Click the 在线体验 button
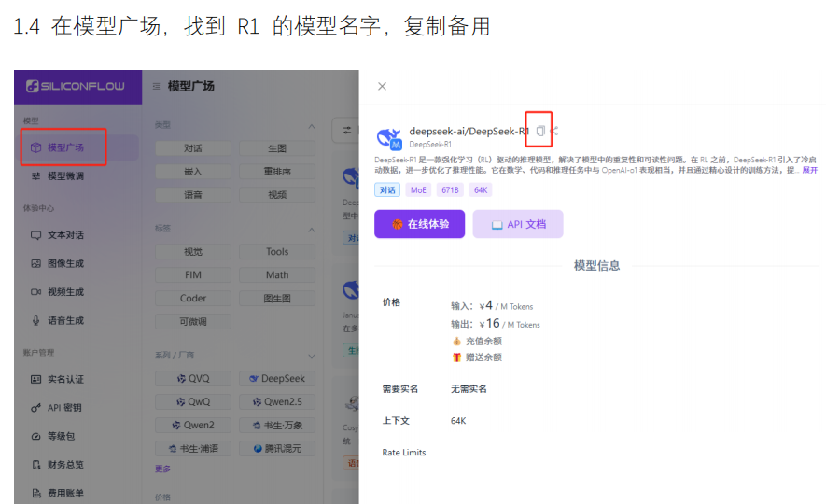 pos(419,224)
